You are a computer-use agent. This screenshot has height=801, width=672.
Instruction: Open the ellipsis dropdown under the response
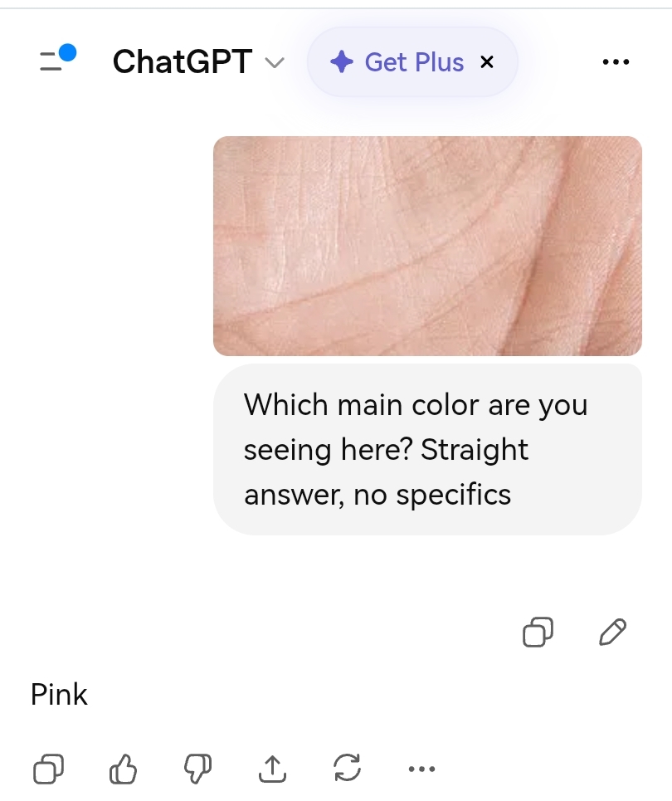pos(421,769)
